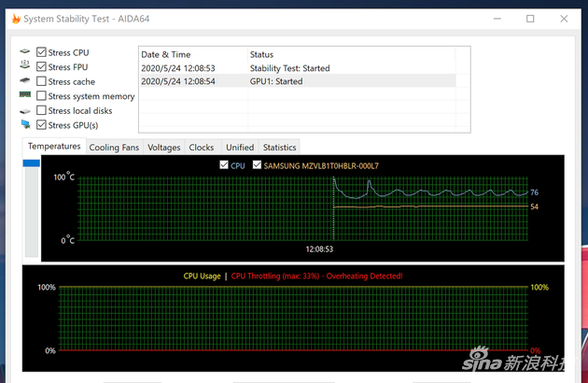Image resolution: width=588 pixels, height=383 pixels.
Task: Open the Statistics tab
Action: tap(279, 148)
